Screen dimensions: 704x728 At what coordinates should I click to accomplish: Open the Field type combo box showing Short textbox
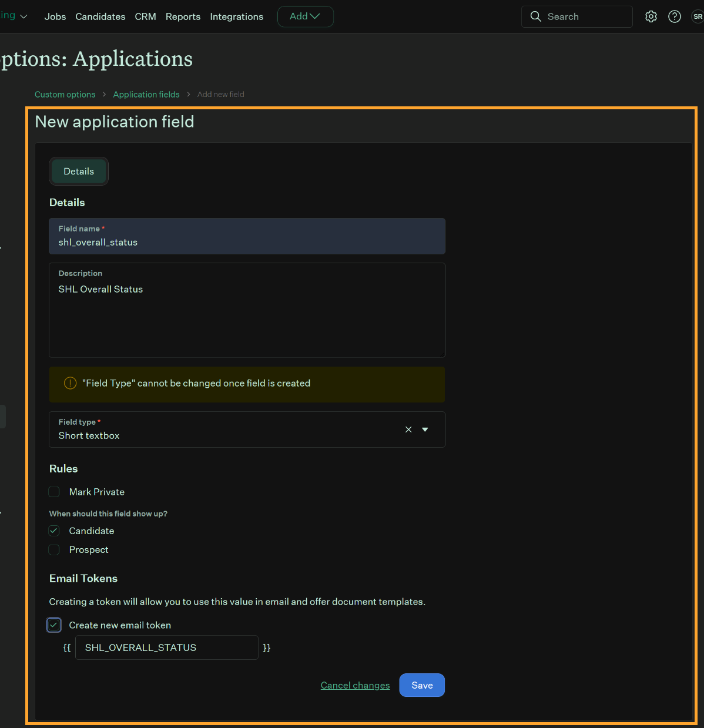247,430
